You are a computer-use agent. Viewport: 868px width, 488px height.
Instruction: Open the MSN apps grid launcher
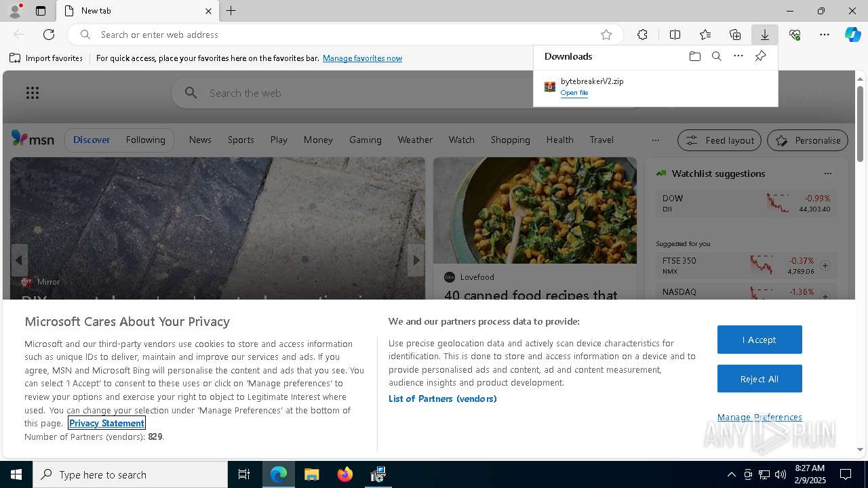pyautogui.click(x=33, y=93)
